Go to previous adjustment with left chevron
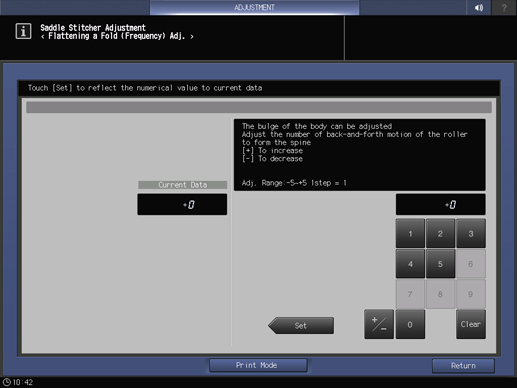The image size is (517, 388). pos(43,36)
